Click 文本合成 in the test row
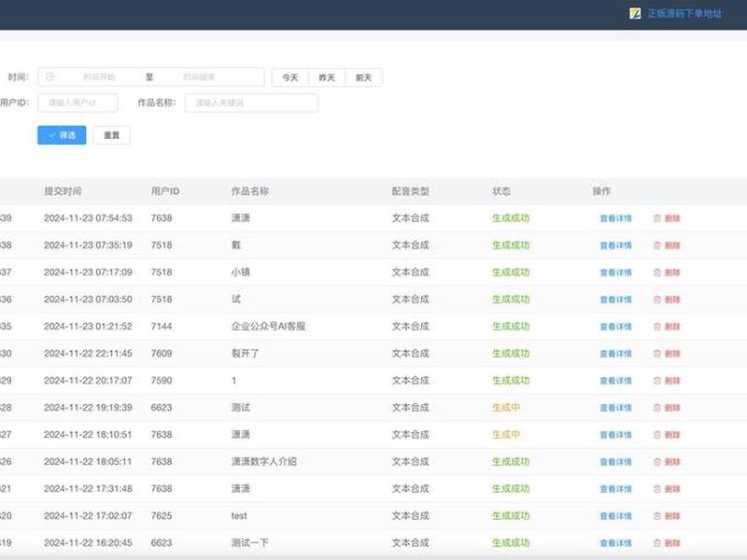Image resolution: width=747 pixels, height=560 pixels. [411, 516]
